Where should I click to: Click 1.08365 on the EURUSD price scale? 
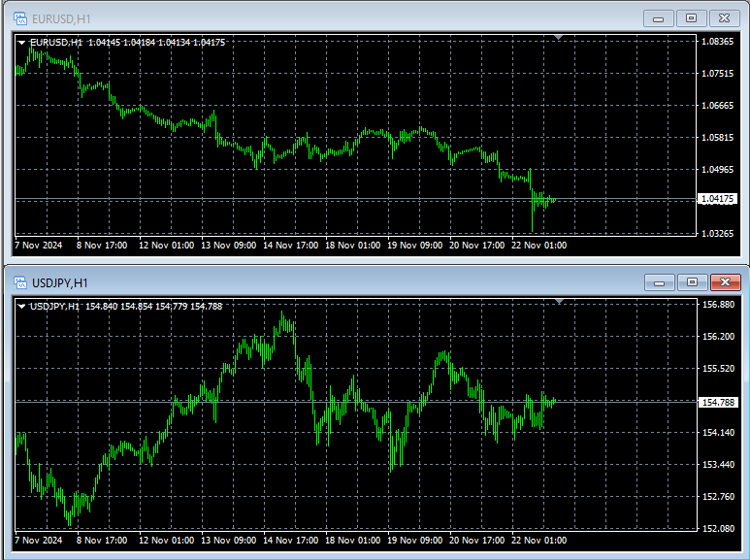click(x=717, y=42)
